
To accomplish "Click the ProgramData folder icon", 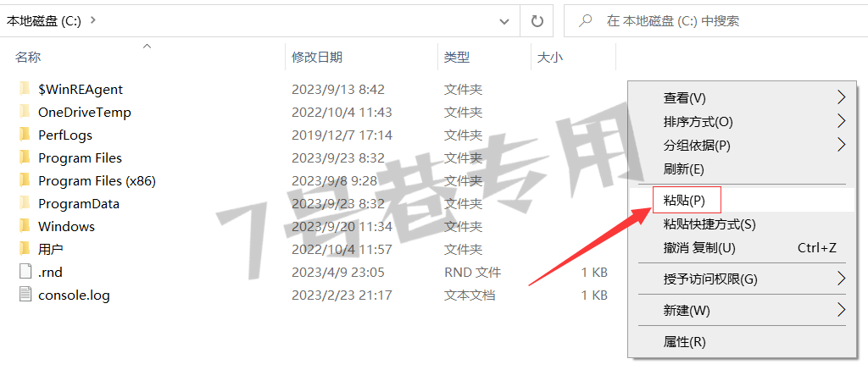I will click(x=25, y=203).
